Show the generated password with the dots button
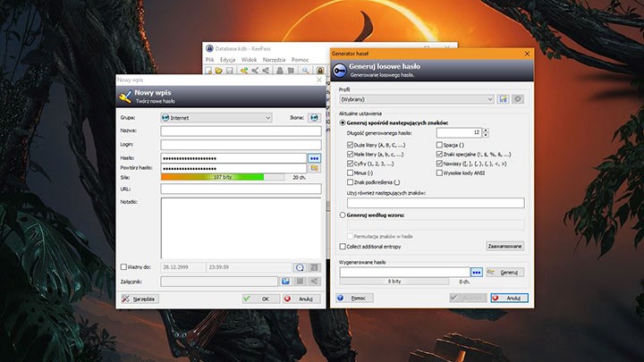Viewport: 644px width, 362px height. [477, 272]
